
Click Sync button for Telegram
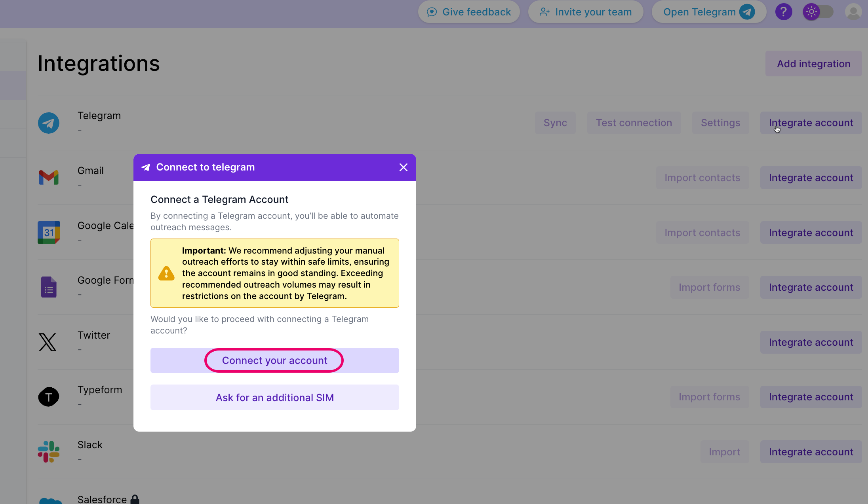tap(555, 123)
